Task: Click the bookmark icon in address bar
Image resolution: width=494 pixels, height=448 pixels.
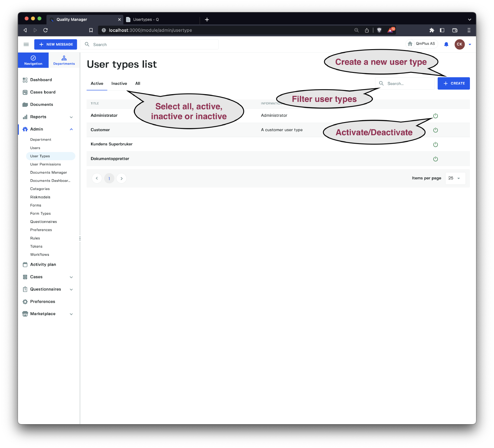Action: [91, 30]
